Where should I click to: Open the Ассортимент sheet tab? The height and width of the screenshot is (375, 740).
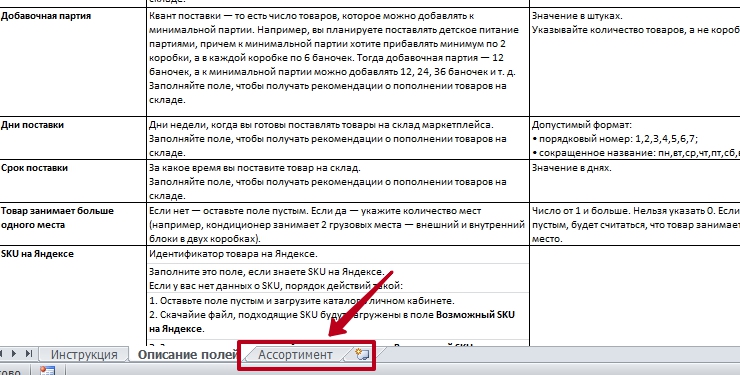pos(295,355)
